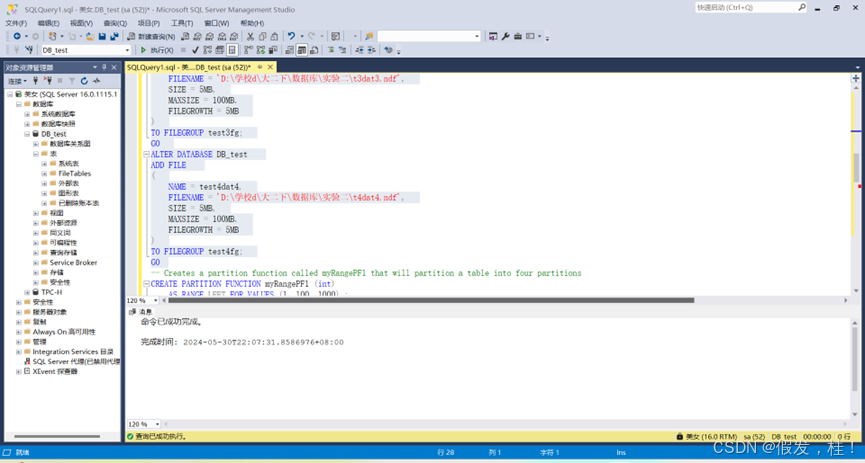Uncomment selected lines icon
Image resolution: width=865 pixels, height=463 pixels.
tap(342, 50)
